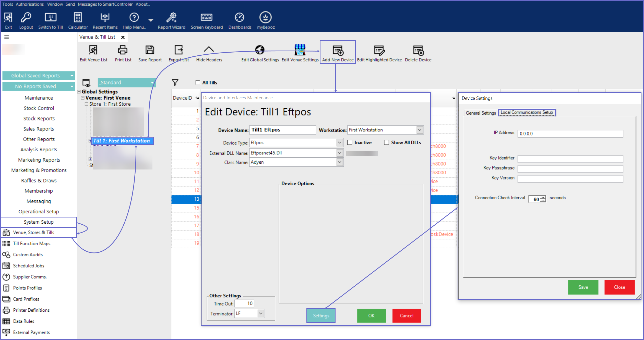The height and width of the screenshot is (340, 644).
Task: Click the Edit Venue Settings icon
Action: tap(300, 50)
